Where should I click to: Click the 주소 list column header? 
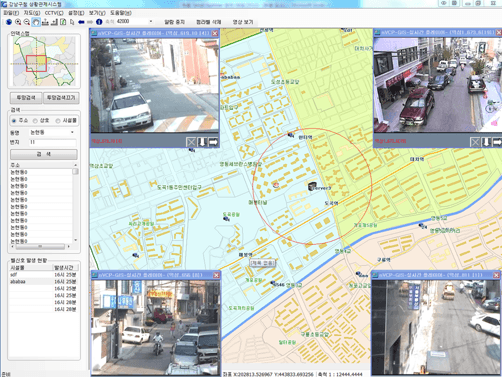(41, 165)
